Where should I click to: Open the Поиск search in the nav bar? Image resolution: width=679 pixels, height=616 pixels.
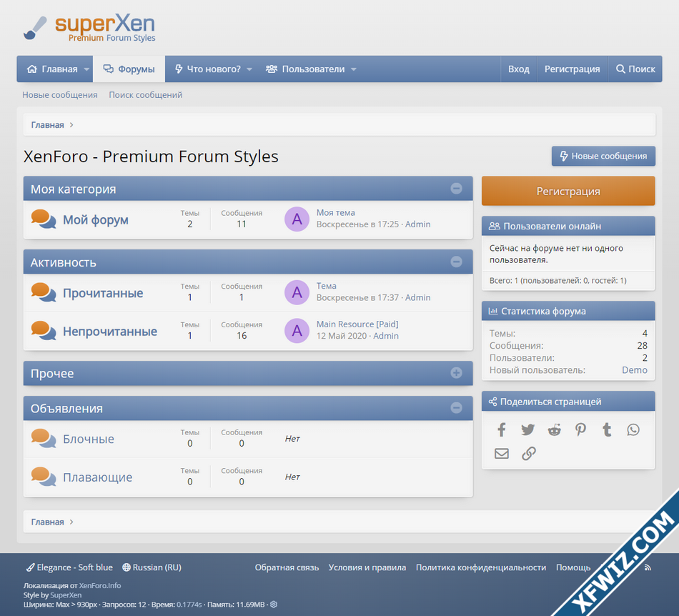(x=635, y=69)
